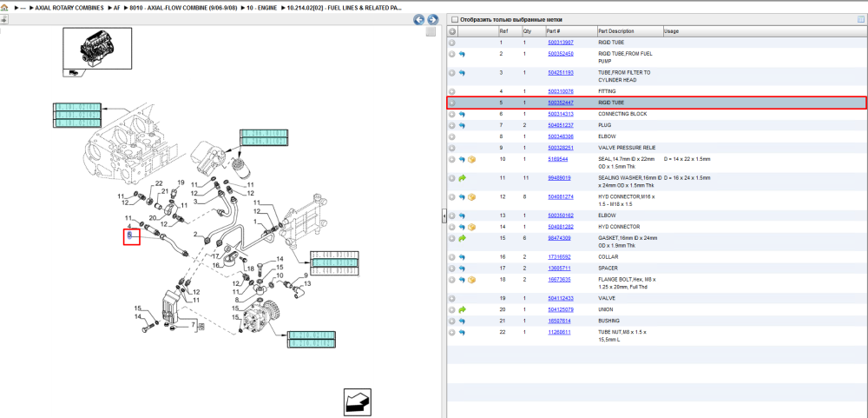This screenshot has height=418, width=868.
Task: Click blue arrow icon on ref 2 row
Action: 462,54
